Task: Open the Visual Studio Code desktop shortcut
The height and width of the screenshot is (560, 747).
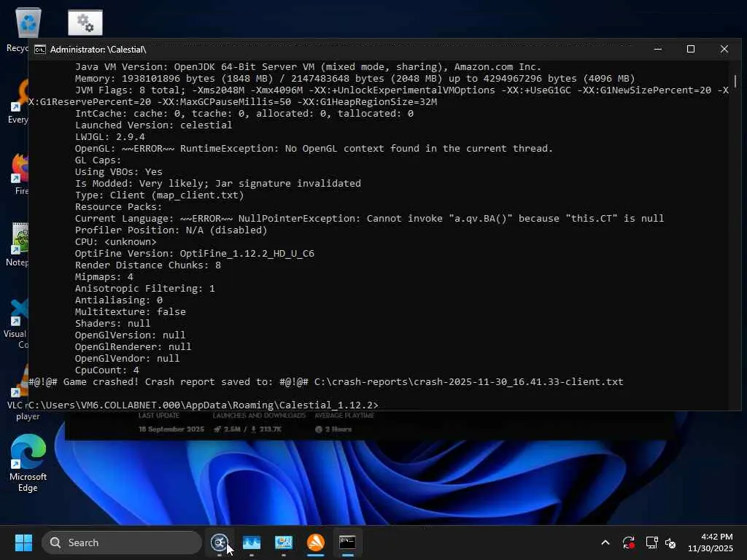Action: pos(17,324)
